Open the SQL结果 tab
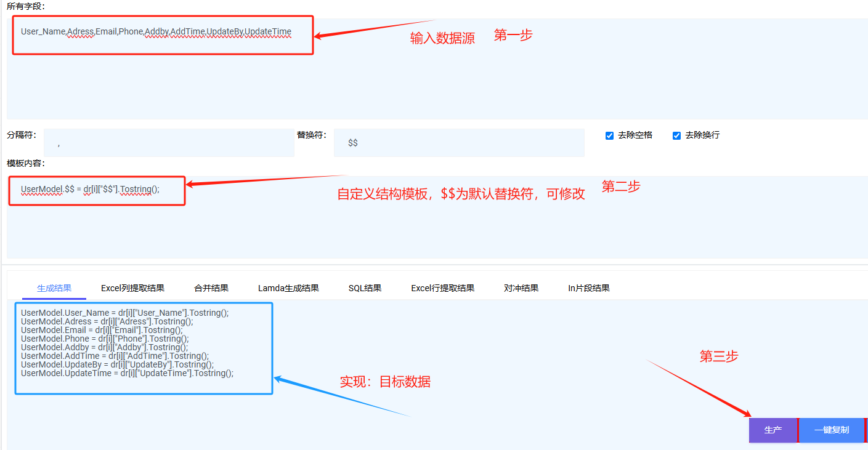 (365, 287)
